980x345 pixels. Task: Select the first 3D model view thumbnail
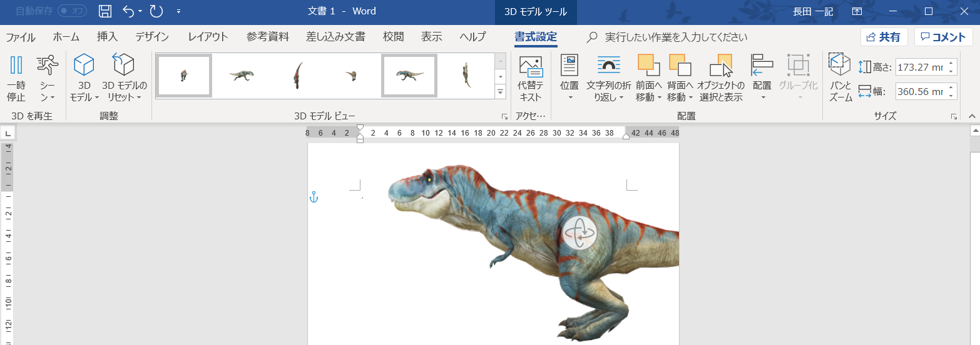click(x=184, y=76)
